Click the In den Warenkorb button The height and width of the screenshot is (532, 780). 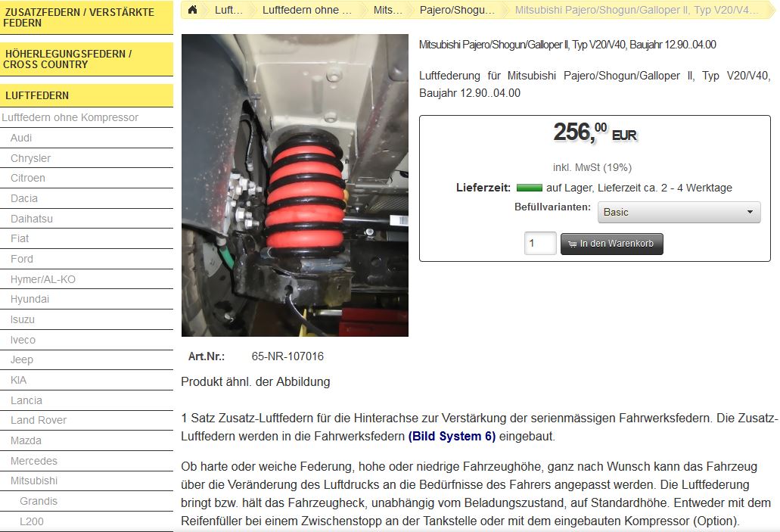tap(611, 244)
